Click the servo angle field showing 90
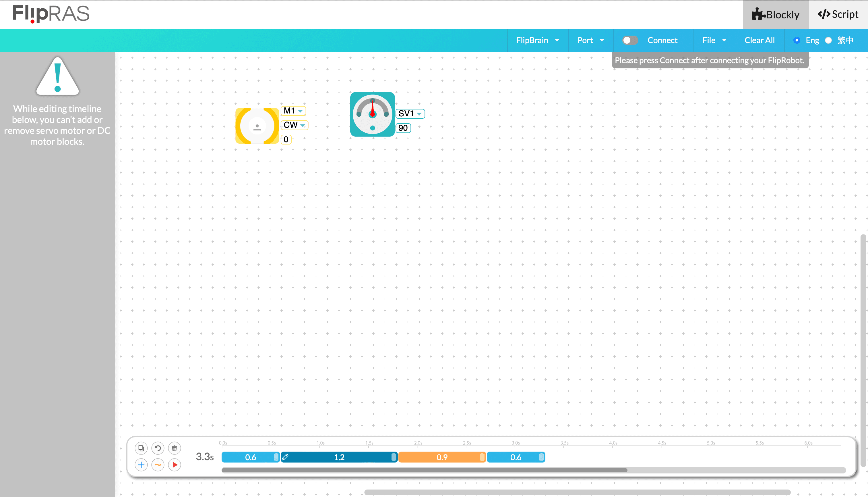This screenshot has width=868, height=497. pos(403,128)
